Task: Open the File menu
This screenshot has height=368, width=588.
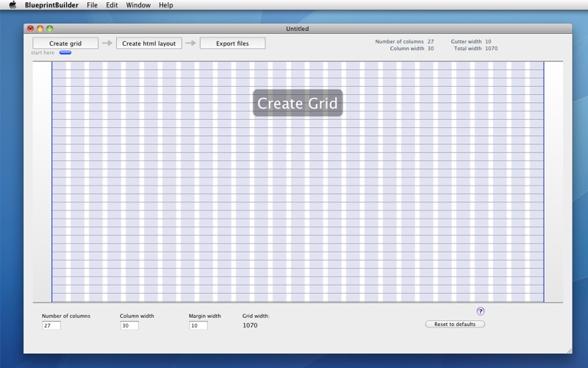Action: (x=92, y=5)
